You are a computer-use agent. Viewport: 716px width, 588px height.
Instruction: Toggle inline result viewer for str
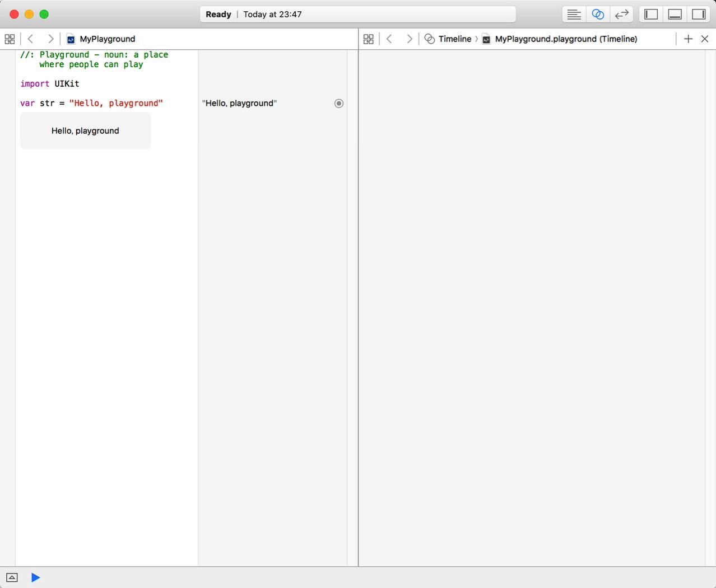coord(339,104)
